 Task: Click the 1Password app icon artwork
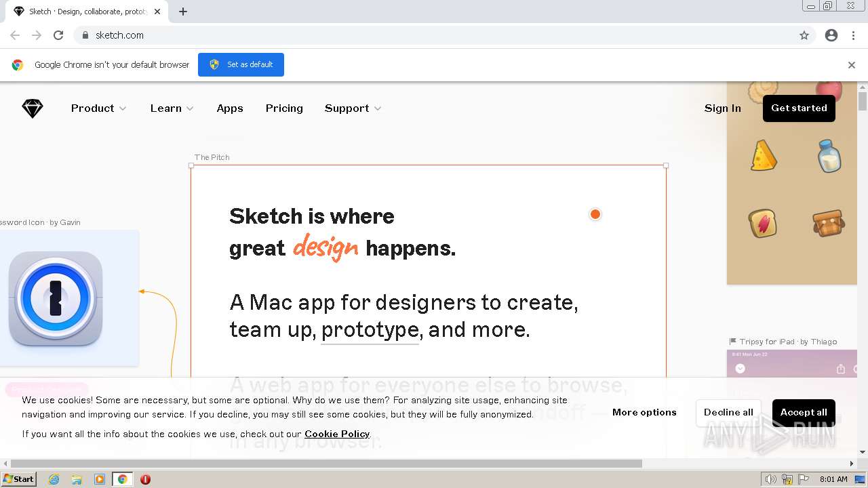(56, 298)
